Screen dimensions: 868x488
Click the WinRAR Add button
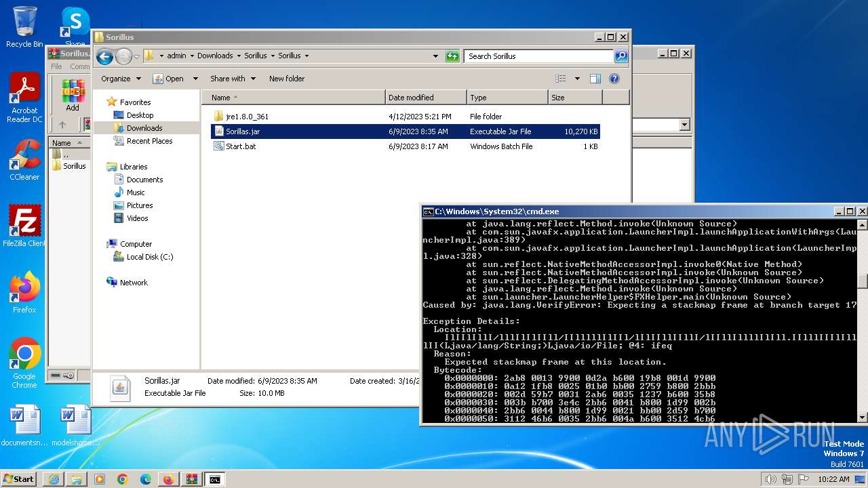73,96
